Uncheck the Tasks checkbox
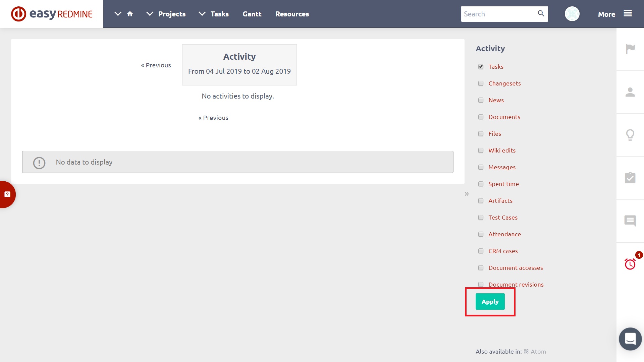This screenshot has height=362, width=644. pyautogui.click(x=481, y=67)
